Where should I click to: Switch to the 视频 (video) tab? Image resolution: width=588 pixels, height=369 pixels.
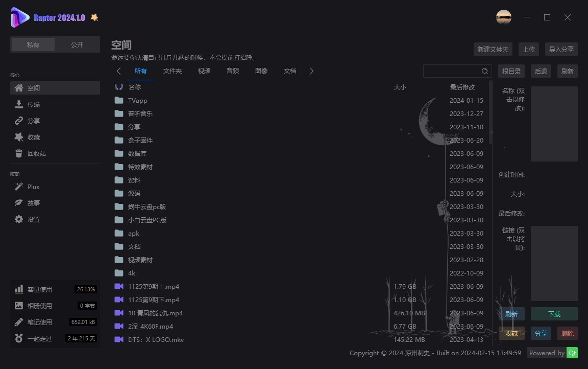204,71
